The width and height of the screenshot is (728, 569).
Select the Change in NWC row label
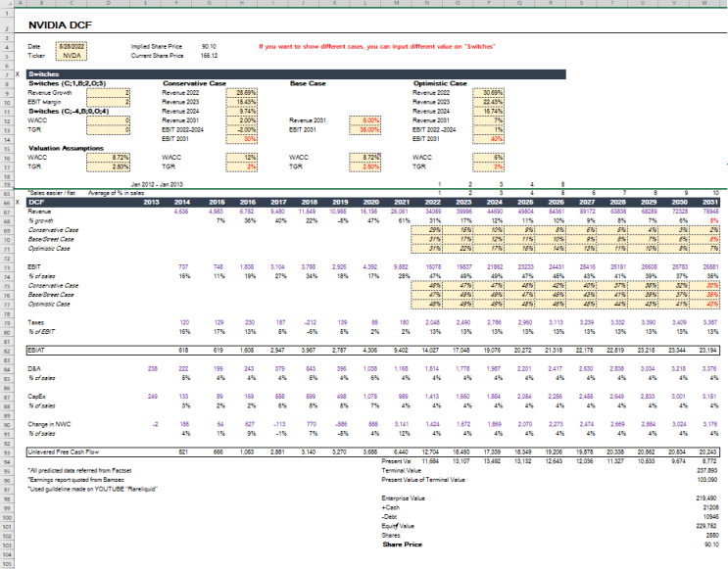[x=49, y=424]
